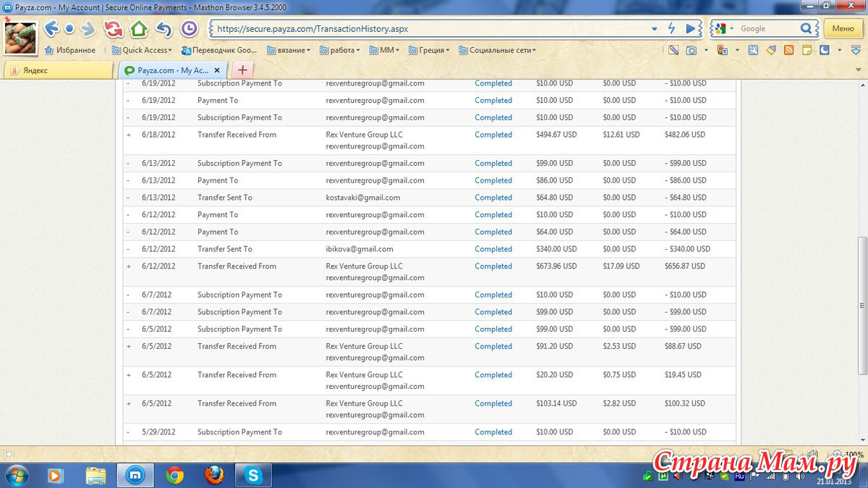The width and height of the screenshot is (868, 488).
Task: Click the brush icon in the toolbar
Action: 771,50
